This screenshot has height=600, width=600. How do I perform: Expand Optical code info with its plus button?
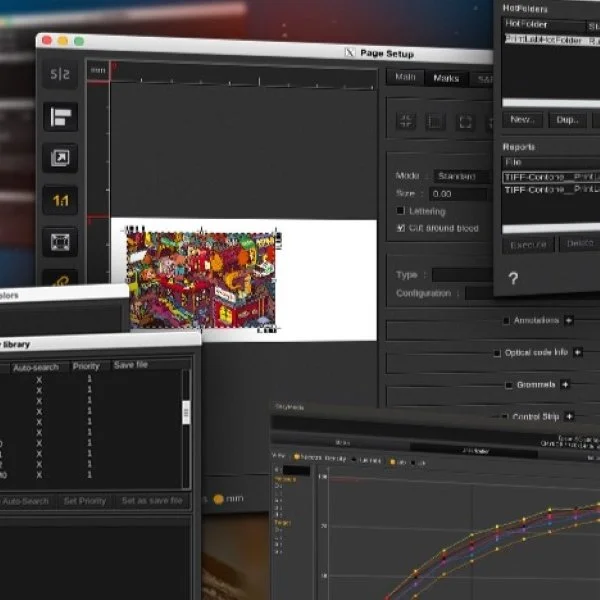578,352
